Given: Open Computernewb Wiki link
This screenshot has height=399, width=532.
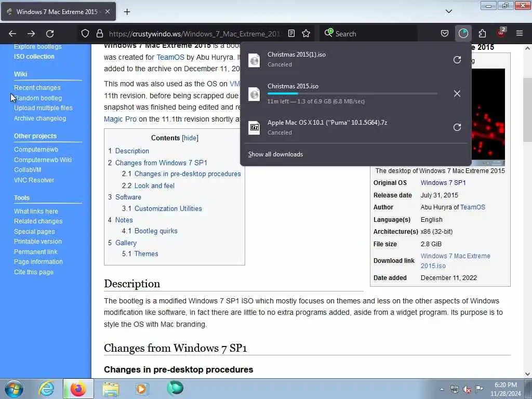Looking at the screenshot, I should coord(43,160).
